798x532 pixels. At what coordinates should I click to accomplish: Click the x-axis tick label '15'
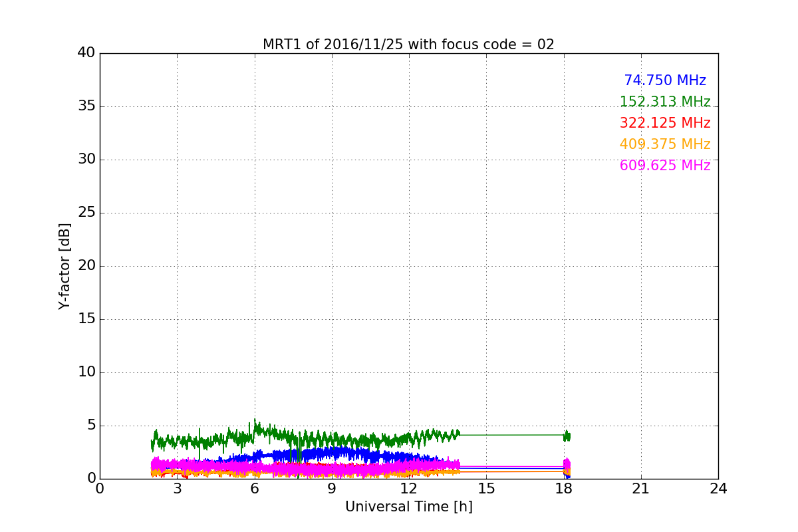tap(486, 489)
